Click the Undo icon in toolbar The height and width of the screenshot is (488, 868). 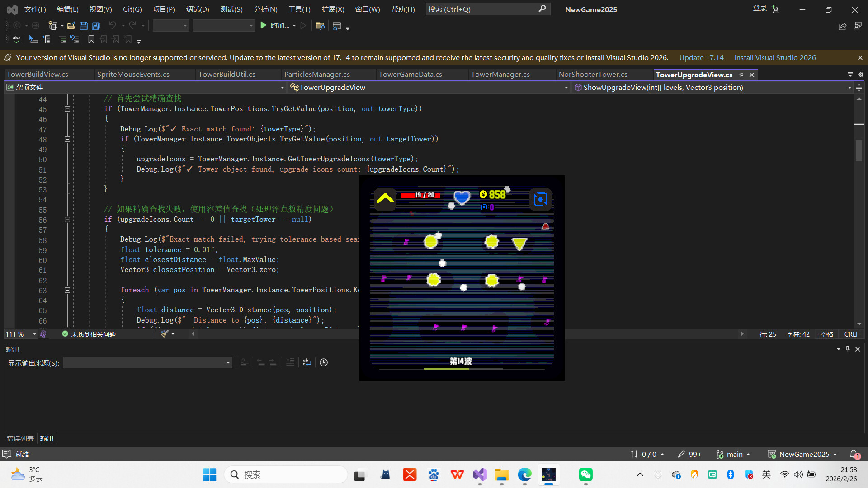point(113,26)
